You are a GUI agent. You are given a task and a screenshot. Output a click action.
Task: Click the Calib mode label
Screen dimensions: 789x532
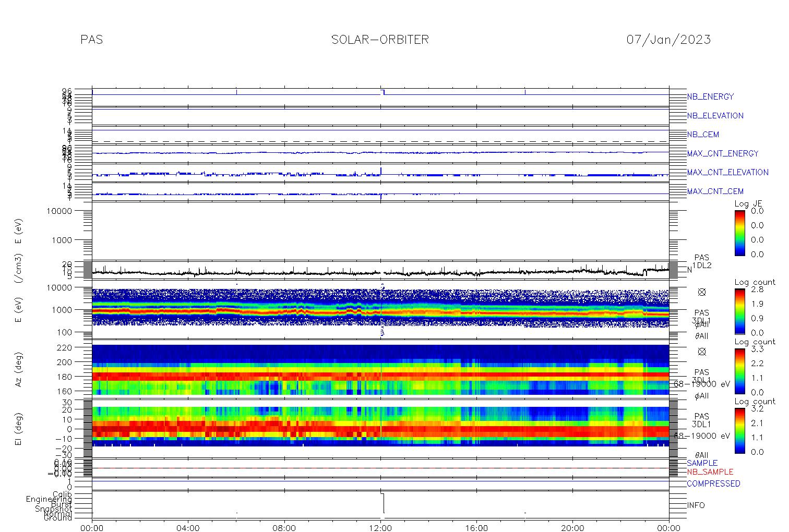point(62,494)
